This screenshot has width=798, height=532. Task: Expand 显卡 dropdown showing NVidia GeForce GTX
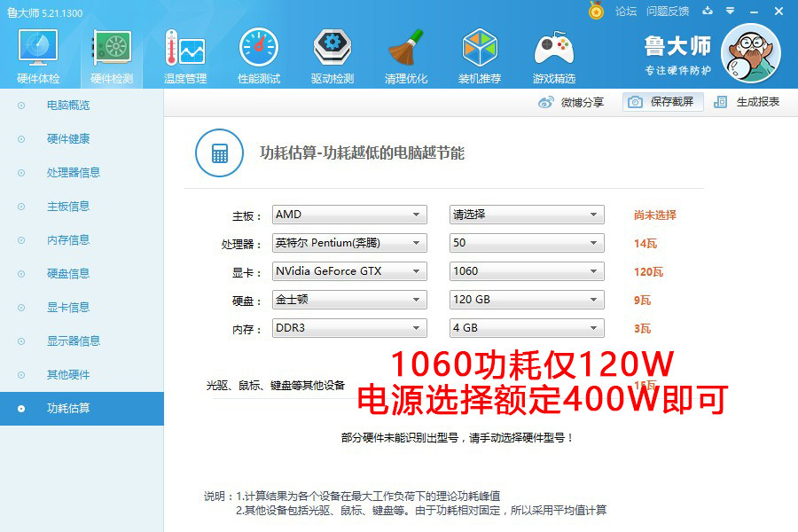(x=349, y=271)
